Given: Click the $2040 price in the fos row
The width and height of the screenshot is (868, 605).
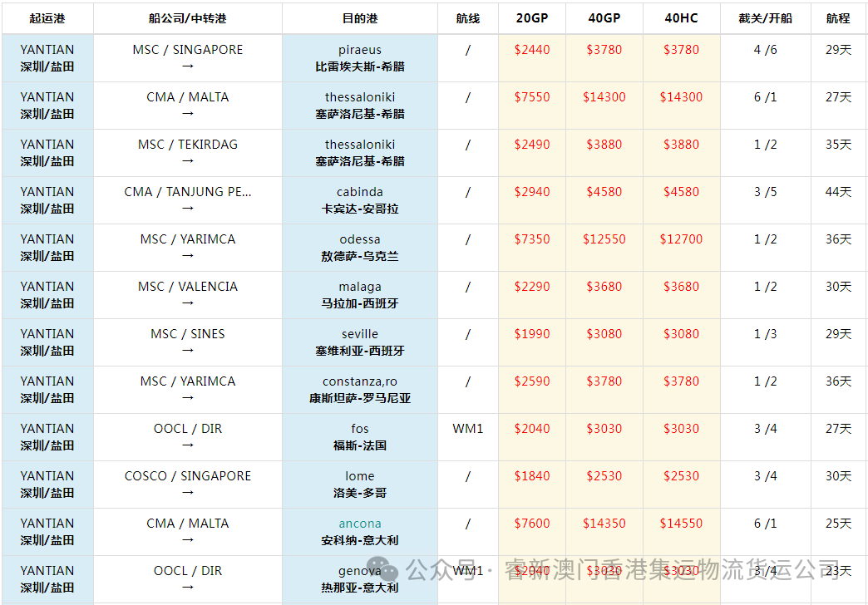Looking at the screenshot, I should (532, 429).
